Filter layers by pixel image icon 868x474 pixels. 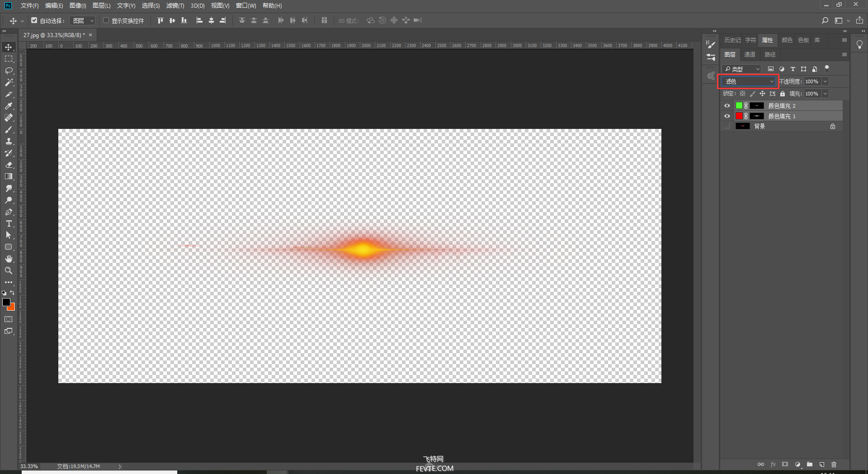[771, 69]
